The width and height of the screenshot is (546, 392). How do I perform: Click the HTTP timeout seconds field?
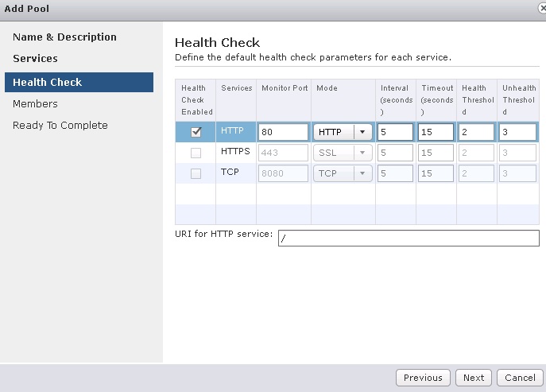[436, 132]
